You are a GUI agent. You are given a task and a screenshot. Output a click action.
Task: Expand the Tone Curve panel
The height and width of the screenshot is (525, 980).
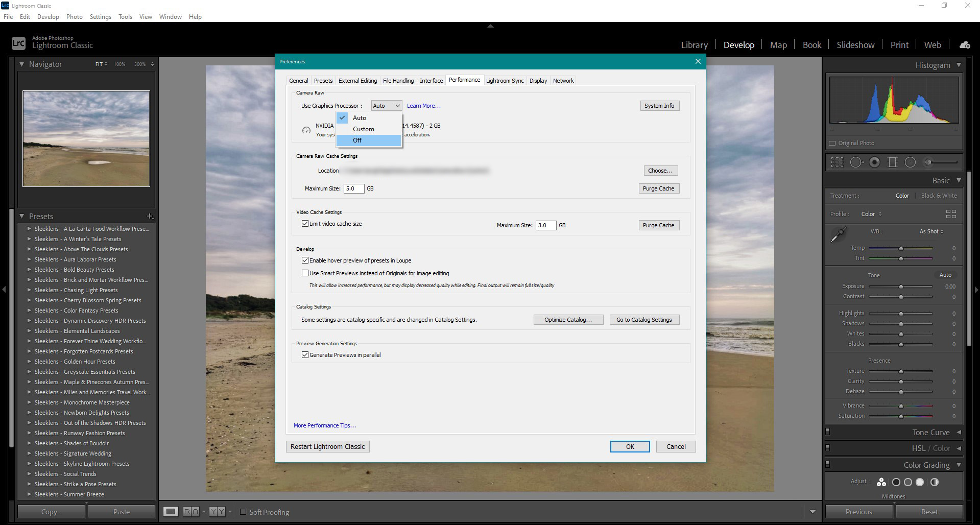tap(959, 433)
